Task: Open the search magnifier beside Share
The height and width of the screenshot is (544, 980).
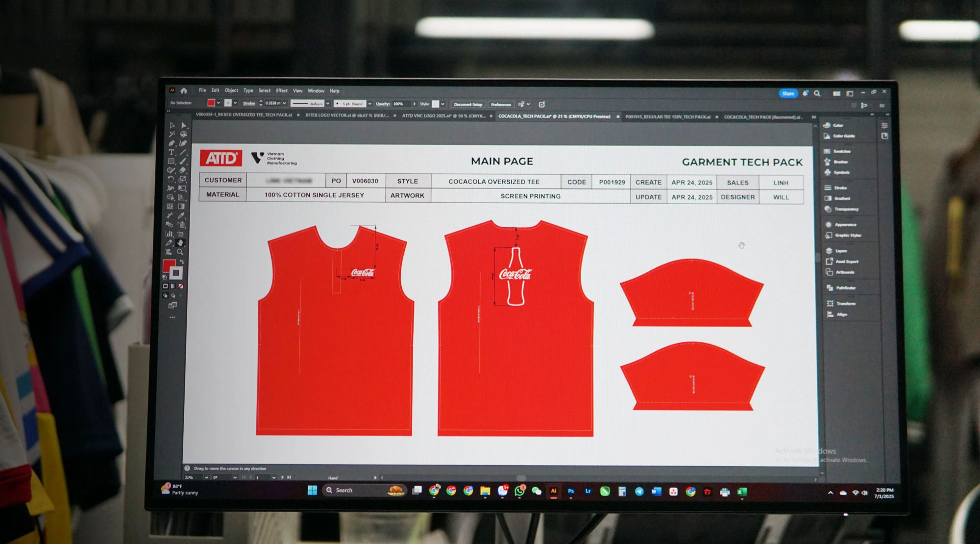Action: [817, 94]
